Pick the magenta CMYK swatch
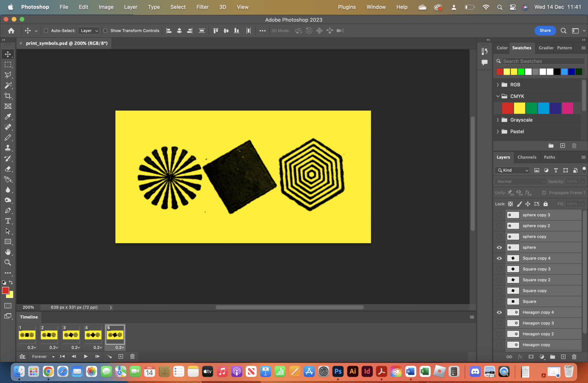 pos(567,108)
